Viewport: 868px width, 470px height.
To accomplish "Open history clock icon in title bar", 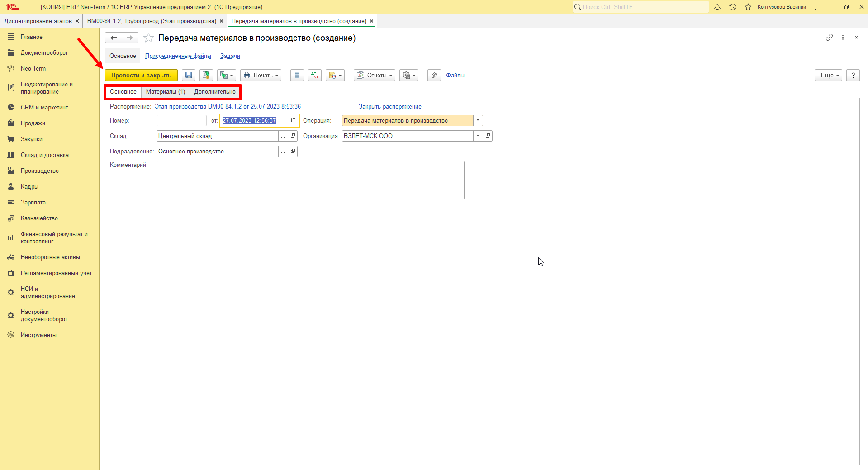I will 733,7.
